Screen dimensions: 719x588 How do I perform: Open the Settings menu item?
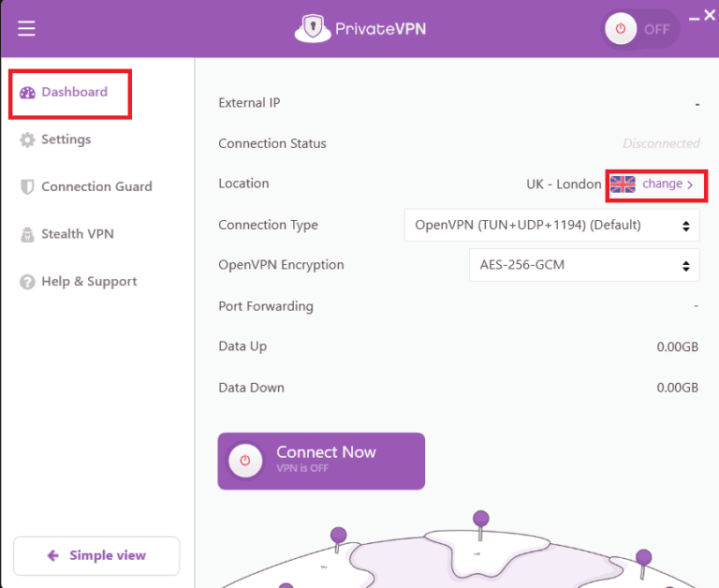66,140
